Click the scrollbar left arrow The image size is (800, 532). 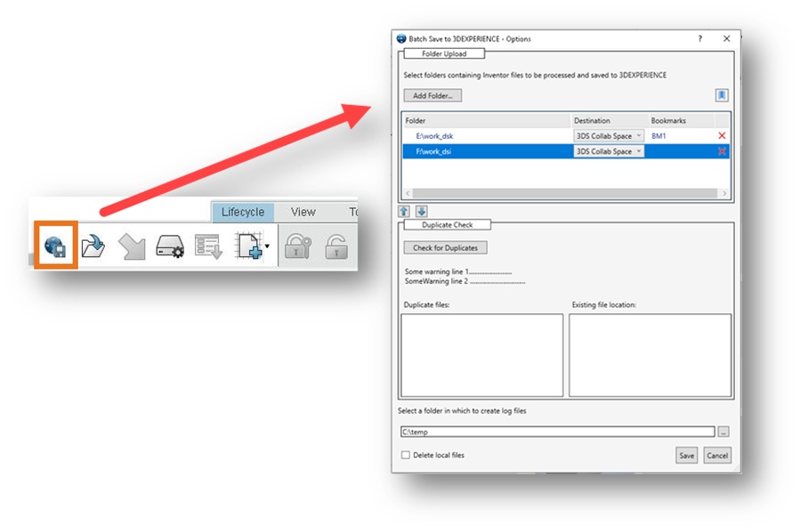tap(408, 193)
